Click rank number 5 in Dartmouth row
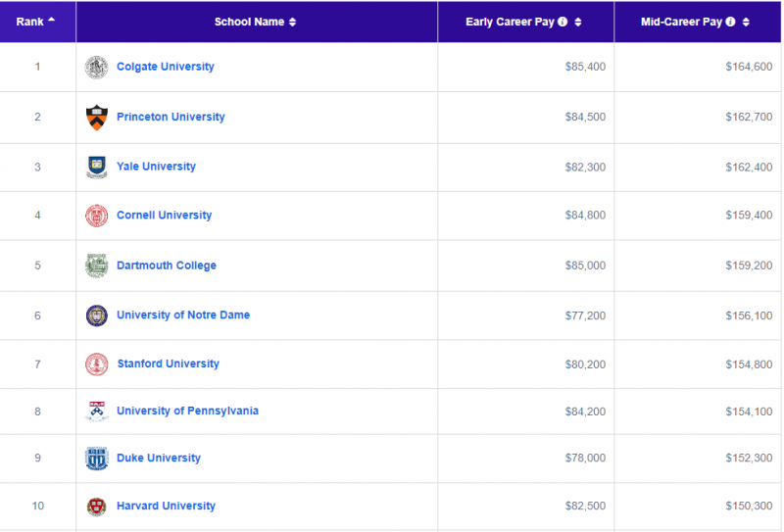The height and width of the screenshot is (532, 784). [x=37, y=266]
